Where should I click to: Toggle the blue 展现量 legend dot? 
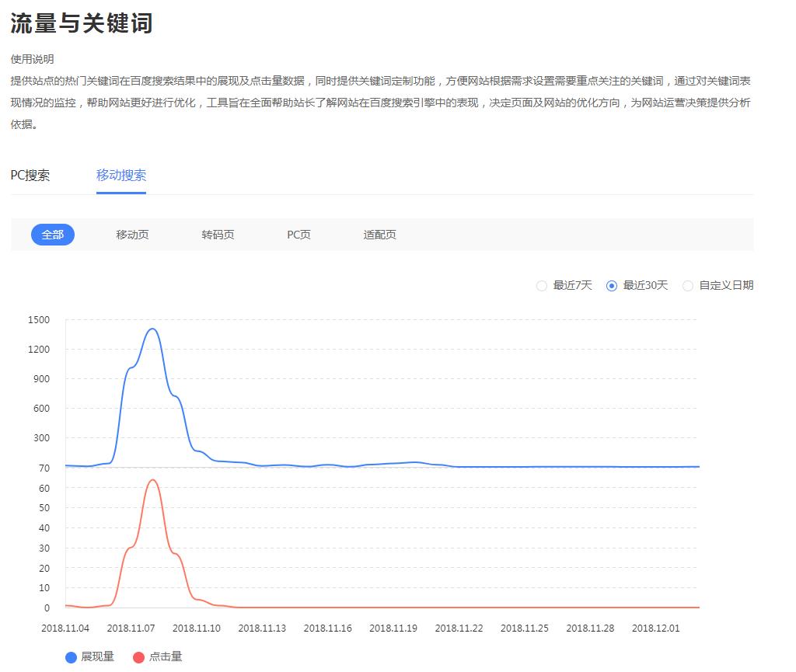point(72,657)
